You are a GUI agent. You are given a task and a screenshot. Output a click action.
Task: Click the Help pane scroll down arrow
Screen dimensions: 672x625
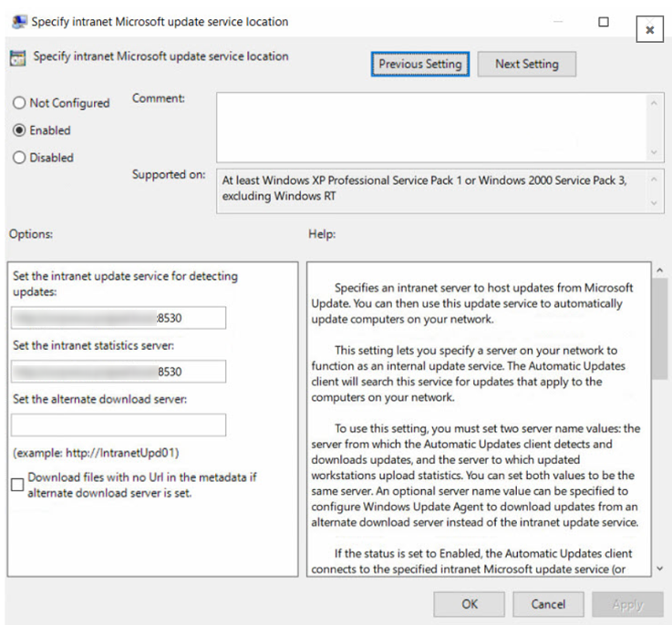coord(660,569)
